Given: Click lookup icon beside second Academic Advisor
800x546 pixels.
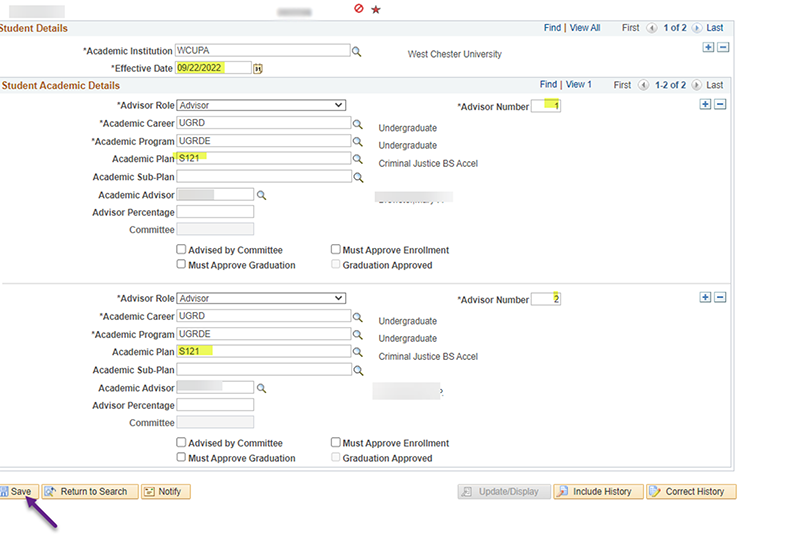Looking at the screenshot, I should pos(262,388).
